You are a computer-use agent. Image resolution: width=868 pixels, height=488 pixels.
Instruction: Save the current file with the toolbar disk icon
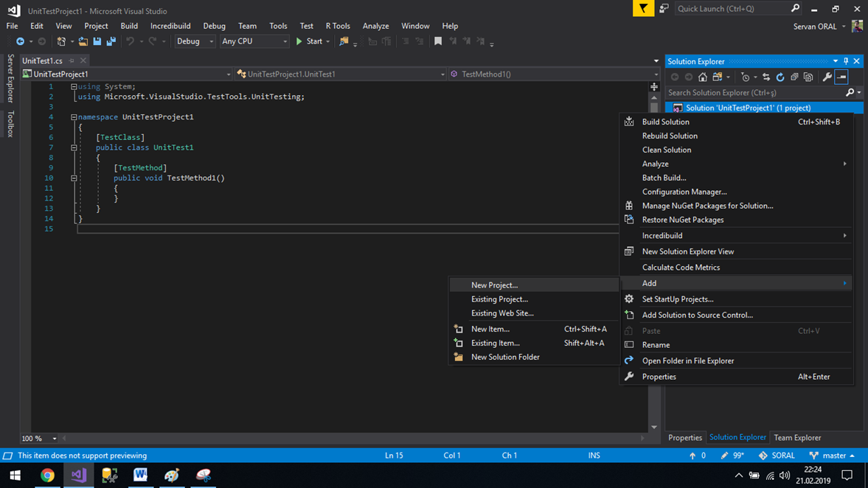point(97,41)
